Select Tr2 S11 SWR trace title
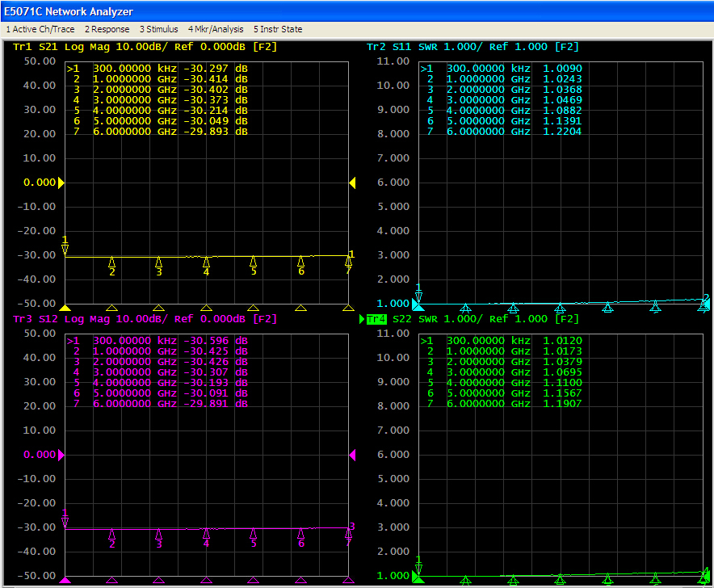The image size is (714, 588). 472,47
